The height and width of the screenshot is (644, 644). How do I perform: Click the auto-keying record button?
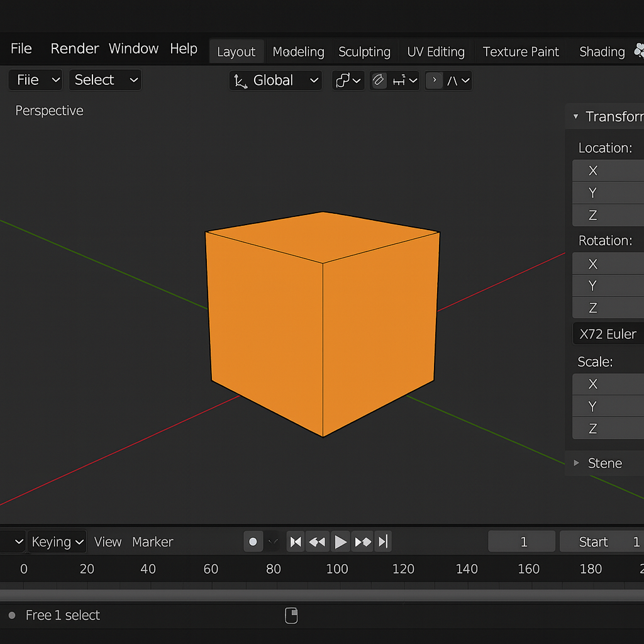click(x=253, y=541)
